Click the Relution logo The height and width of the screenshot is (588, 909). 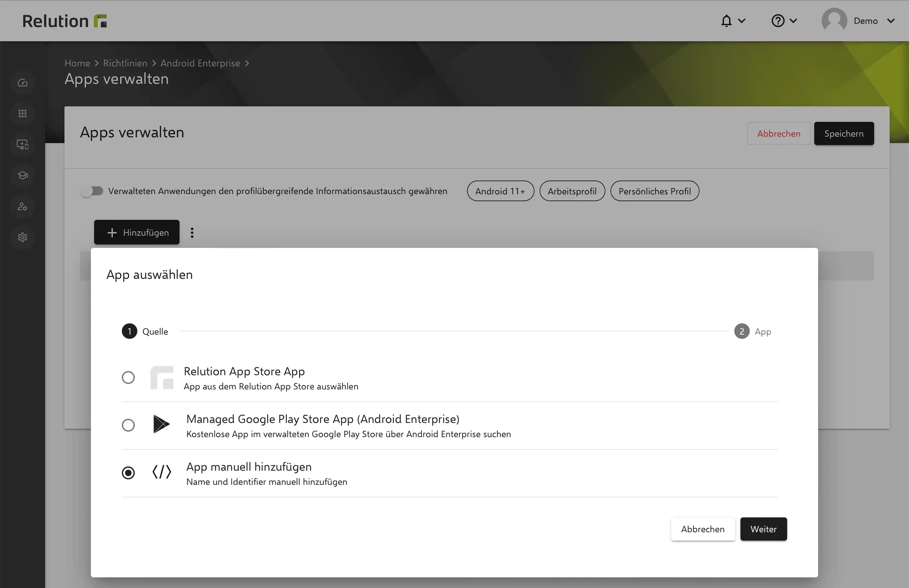pyautogui.click(x=64, y=21)
